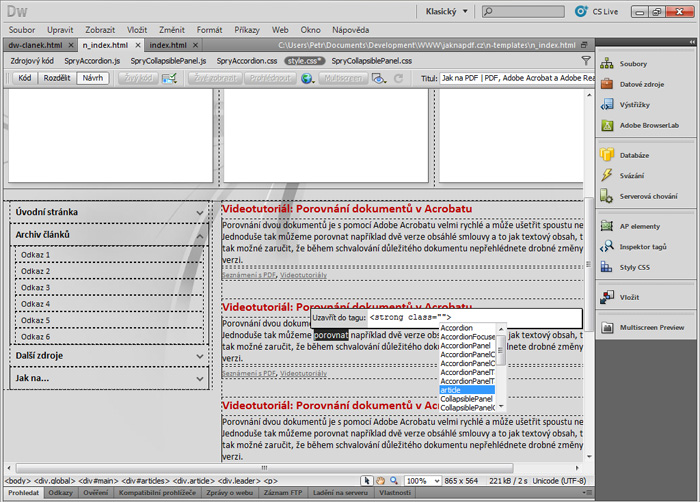Open the Příkazy menu

(x=247, y=30)
